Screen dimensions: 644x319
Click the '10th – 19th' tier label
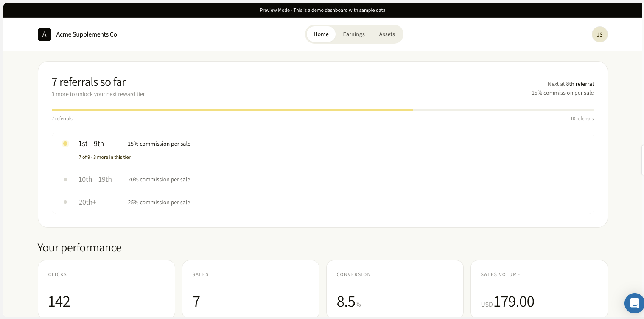coord(95,179)
